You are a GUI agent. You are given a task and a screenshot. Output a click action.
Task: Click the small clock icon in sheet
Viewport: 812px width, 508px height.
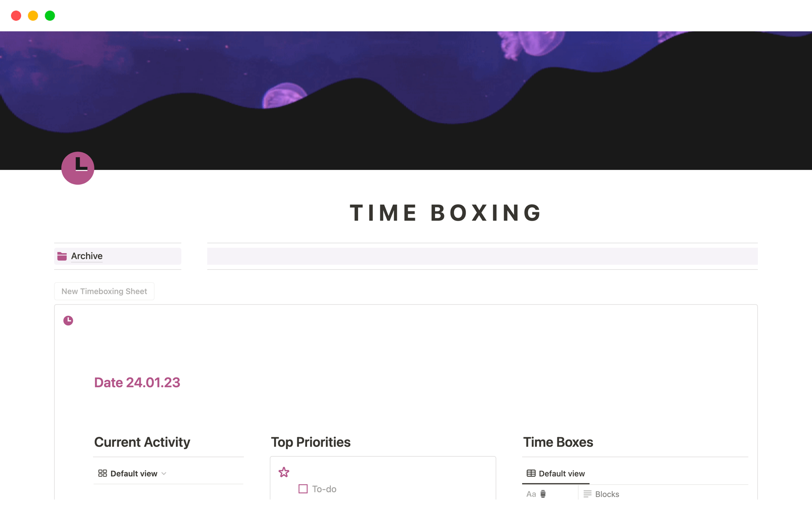(x=68, y=320)
